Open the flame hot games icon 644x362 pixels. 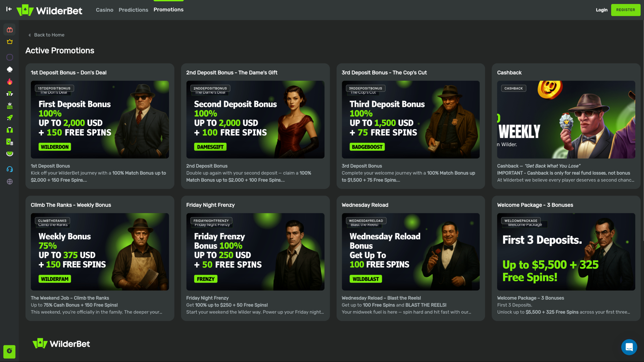tap(10, 81)
